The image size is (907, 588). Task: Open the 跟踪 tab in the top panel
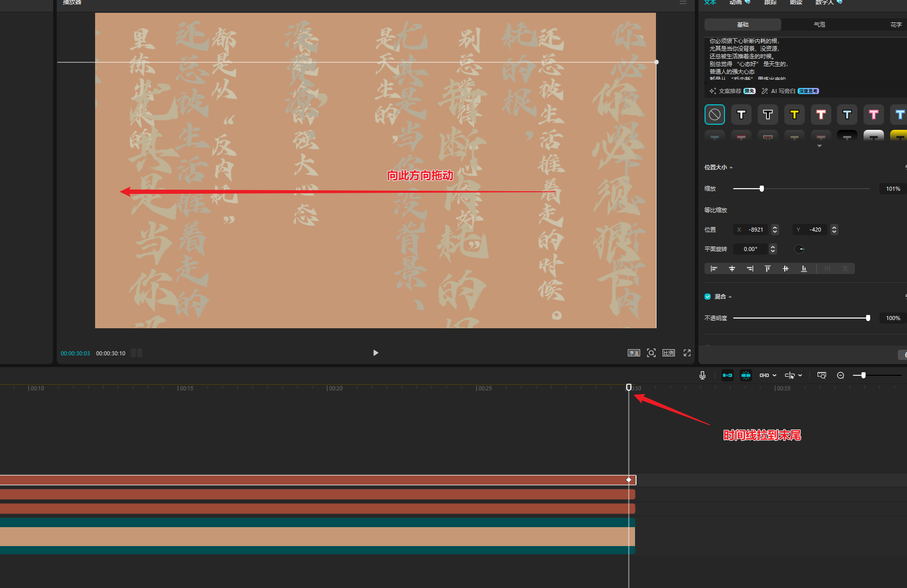[770, 3]
